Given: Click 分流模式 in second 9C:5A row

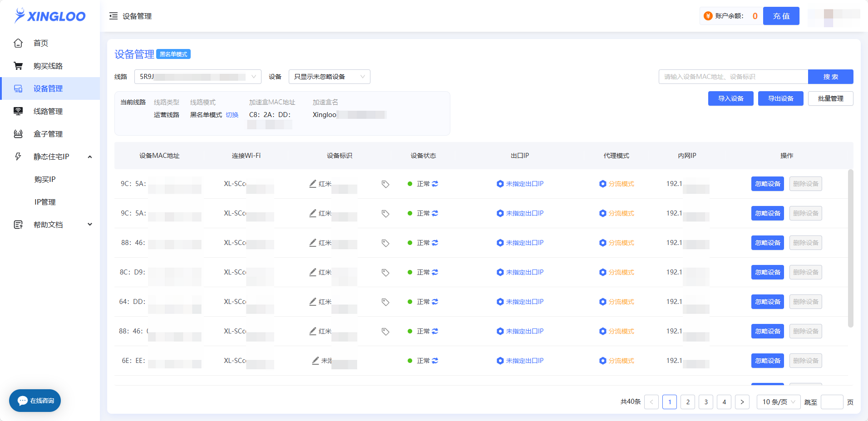Looking at the screenshot, I should click(616, 213).
